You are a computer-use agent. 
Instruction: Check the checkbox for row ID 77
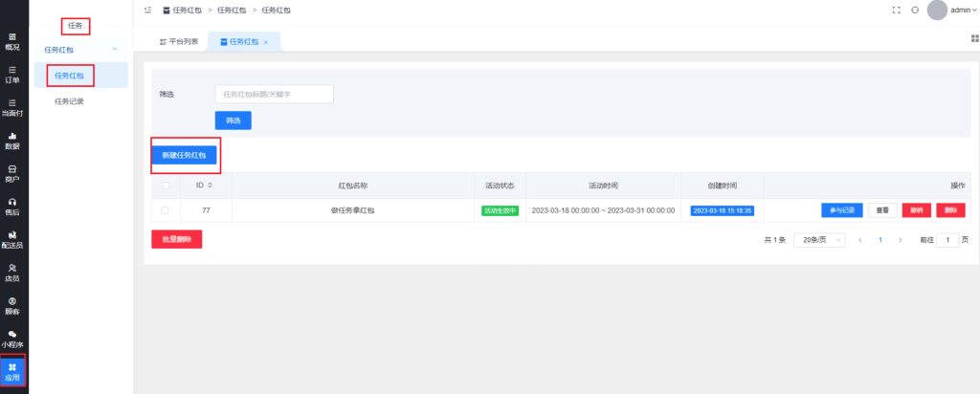coord(166,210)
